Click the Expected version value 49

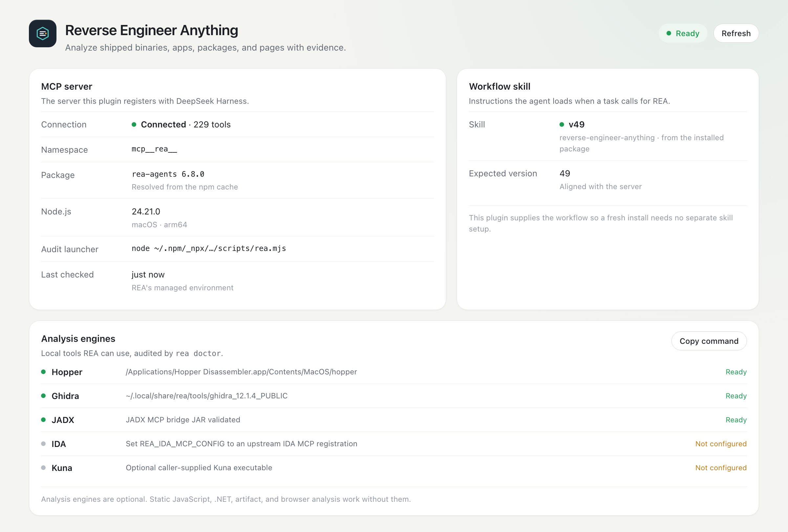point(564,173)
